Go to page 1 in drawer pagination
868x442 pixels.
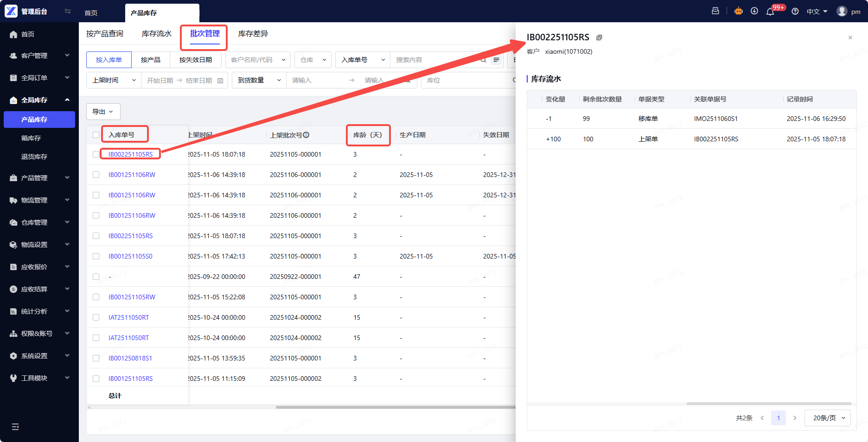pos(779,418)
